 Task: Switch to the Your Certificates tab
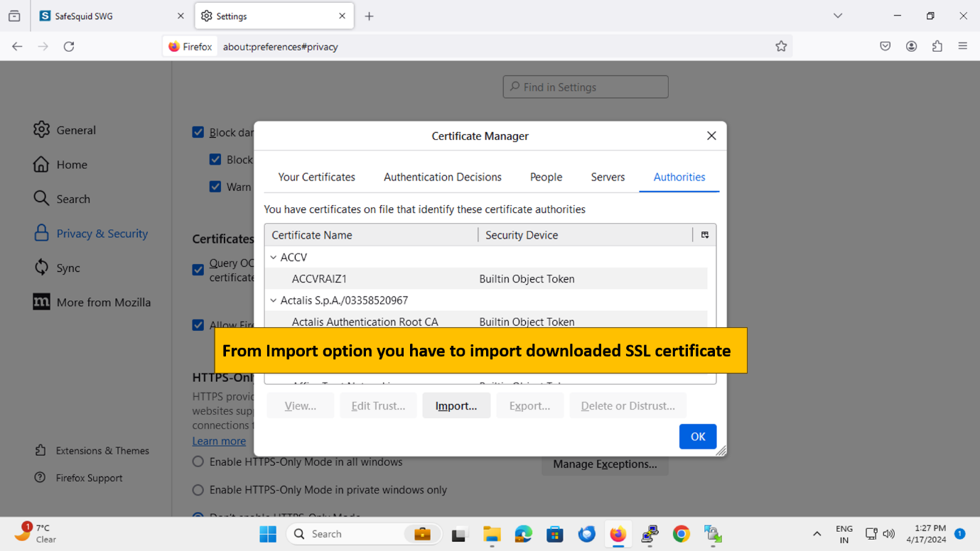tap(316, 178)
